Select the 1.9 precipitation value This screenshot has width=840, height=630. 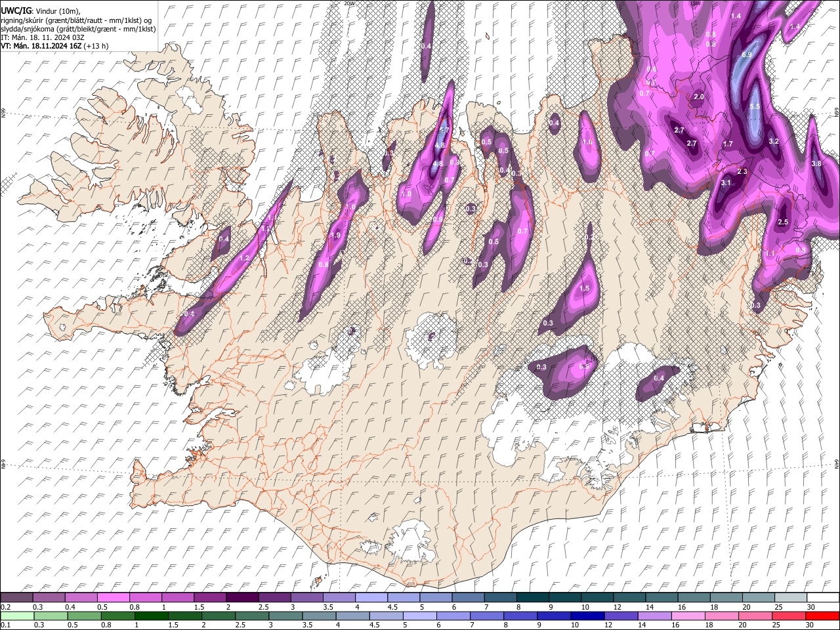(x=335, y=236)
